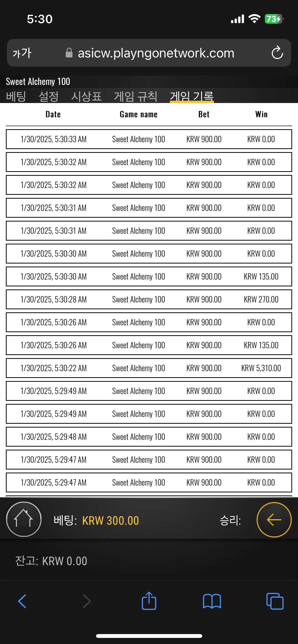The image size is (298, 644).
Task: Open Safari tabs overview icon
Action: (x=275, y=601)
